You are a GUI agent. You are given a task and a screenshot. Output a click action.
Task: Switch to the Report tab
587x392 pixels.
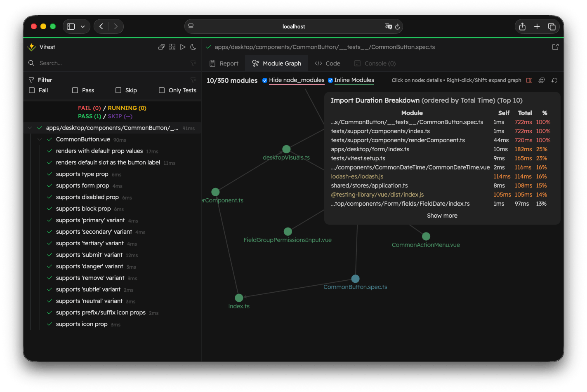224,63
